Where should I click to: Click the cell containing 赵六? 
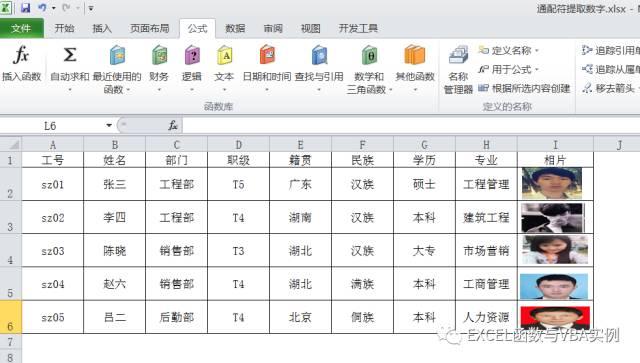115,284
